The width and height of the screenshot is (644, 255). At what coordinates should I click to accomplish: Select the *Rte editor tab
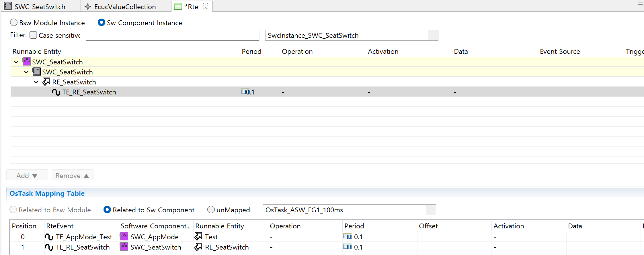coord(191,7)
